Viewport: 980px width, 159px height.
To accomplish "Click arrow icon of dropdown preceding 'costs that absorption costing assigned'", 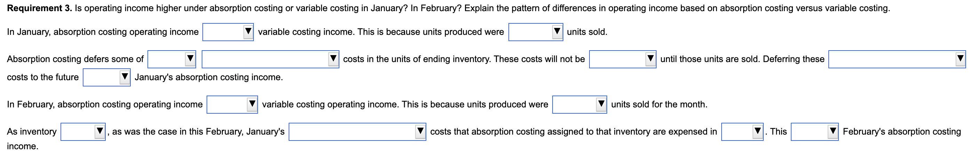I will coord(420,131).
